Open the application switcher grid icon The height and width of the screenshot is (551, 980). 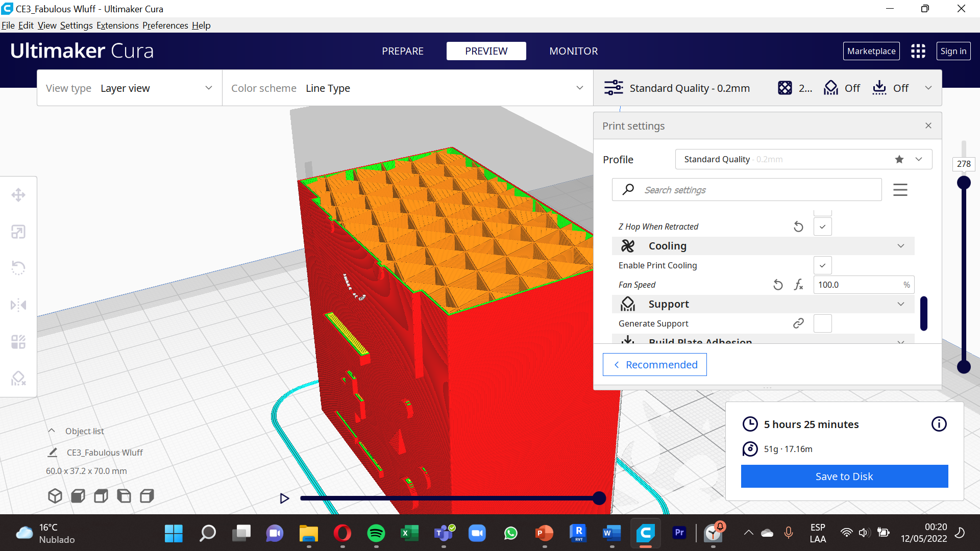click(918, 51)
